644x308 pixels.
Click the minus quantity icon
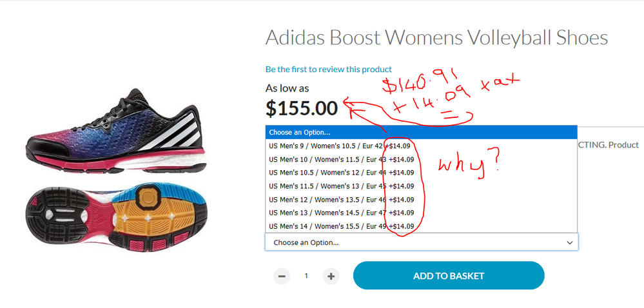point(282,276)
